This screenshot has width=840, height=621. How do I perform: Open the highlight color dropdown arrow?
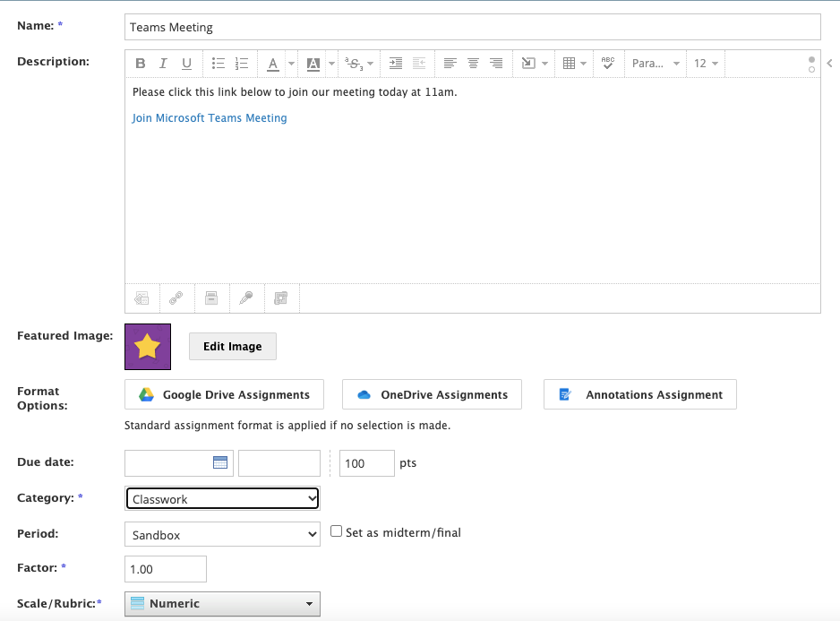click(331, 64)
